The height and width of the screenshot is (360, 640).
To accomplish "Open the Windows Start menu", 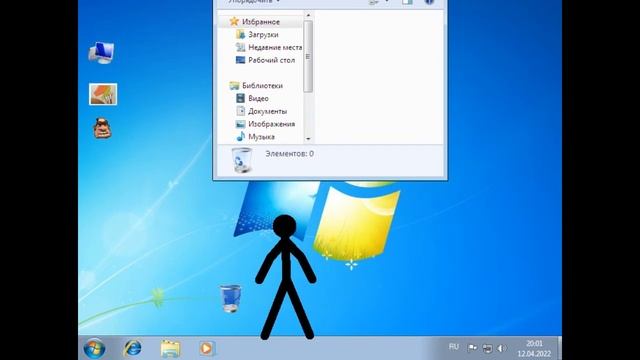I will (95, 348).
